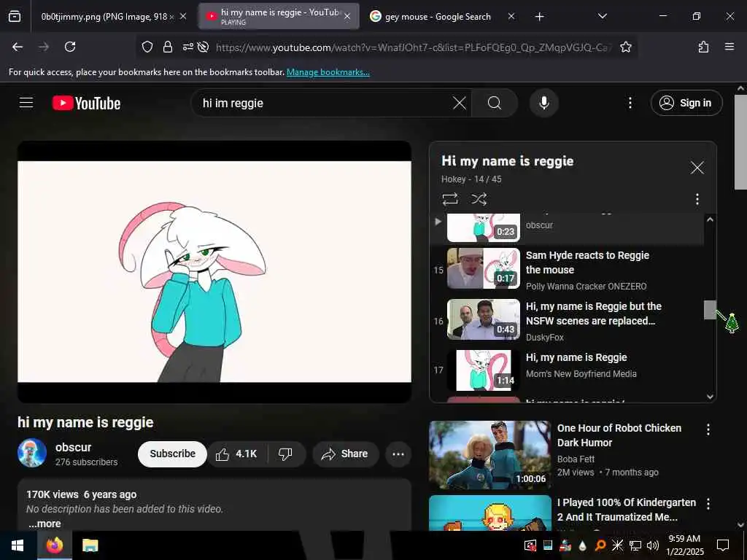Focus the browser URL address bar
The height and width of the screenshot is (560, 747).
click(x=414, y=47)
